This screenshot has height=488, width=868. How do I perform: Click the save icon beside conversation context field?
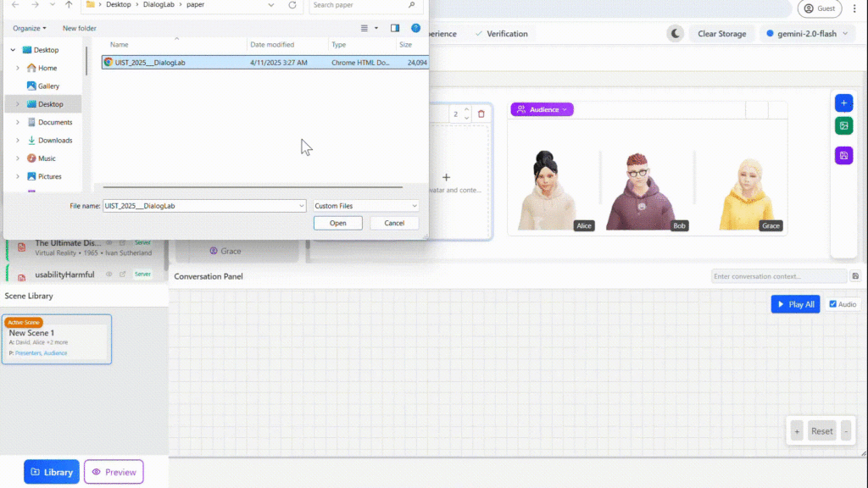[855, 276]
